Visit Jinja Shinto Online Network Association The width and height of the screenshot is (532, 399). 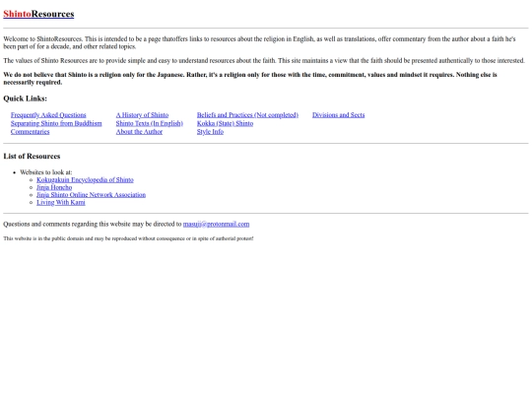91,195
